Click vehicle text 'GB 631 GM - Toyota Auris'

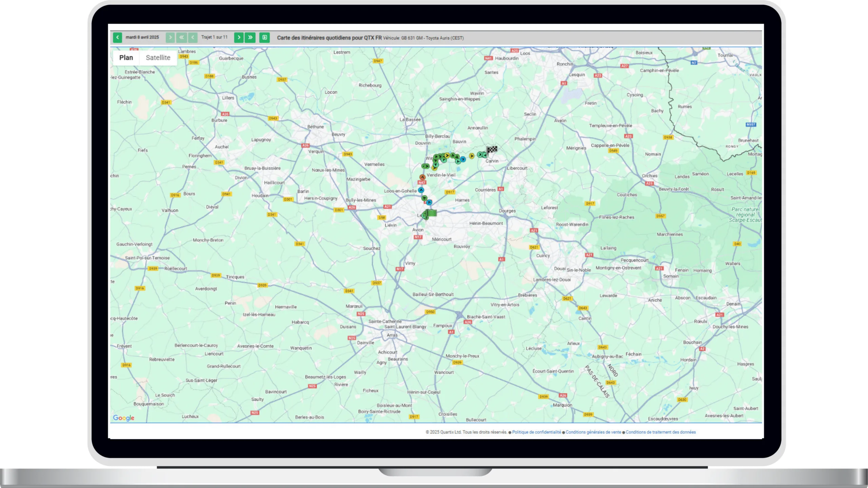(425, 38)
